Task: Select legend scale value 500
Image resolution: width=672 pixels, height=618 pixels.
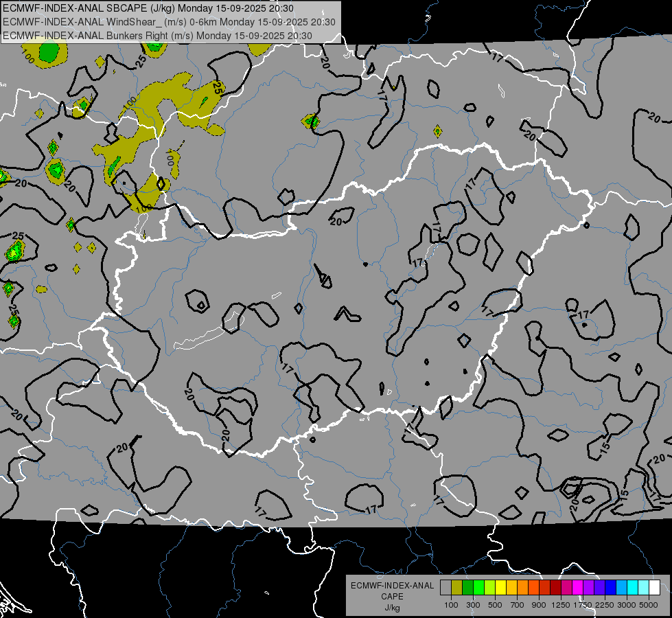Action: pos(495,605)
